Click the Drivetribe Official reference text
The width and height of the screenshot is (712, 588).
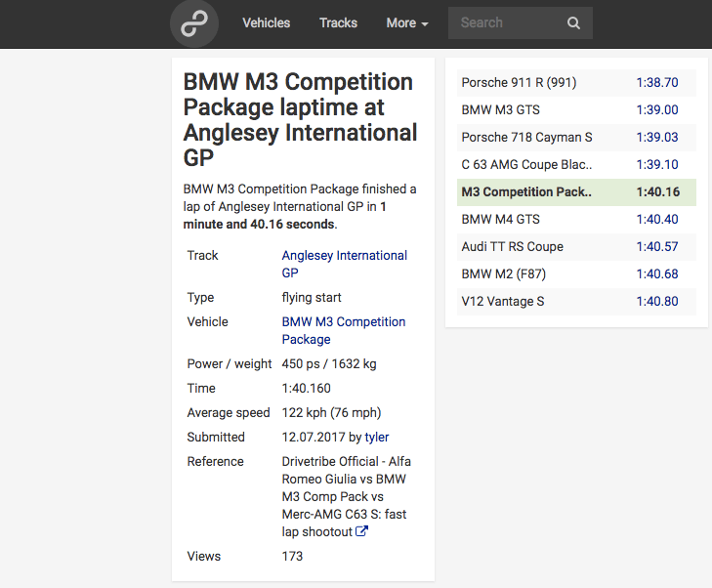pyautogui.click(x=346, y=496)
